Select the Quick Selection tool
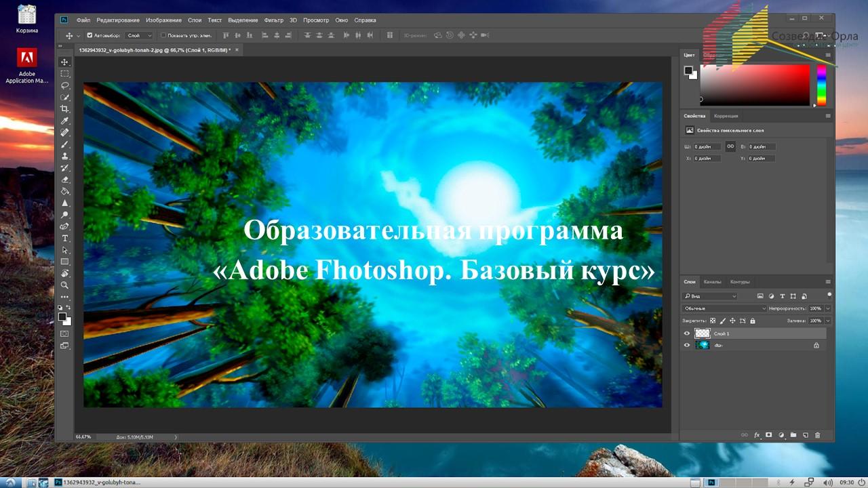Image resolution: width=868 pixels, height=488 pixels. click(x=65, y=97)
